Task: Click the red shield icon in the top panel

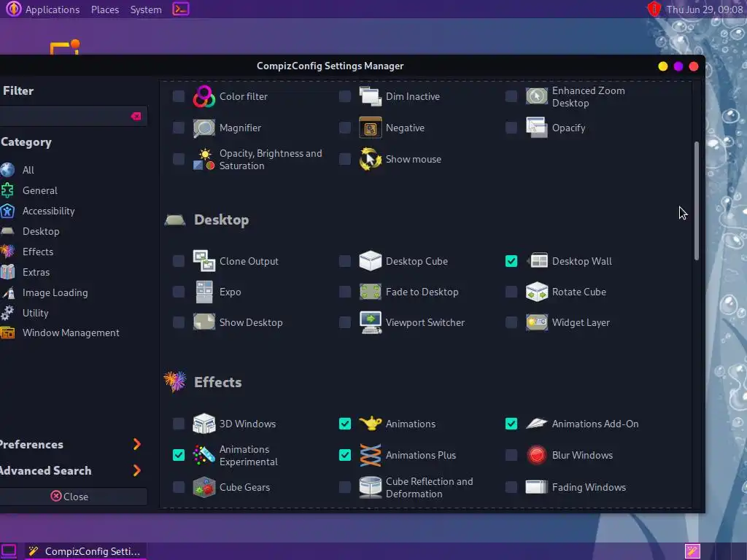Action: [x=654, y=9]
